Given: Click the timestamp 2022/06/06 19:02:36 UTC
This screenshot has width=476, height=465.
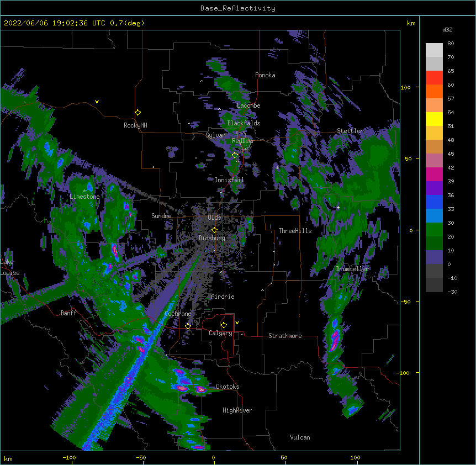Looking at the screenshot, I should coord(54,23).
